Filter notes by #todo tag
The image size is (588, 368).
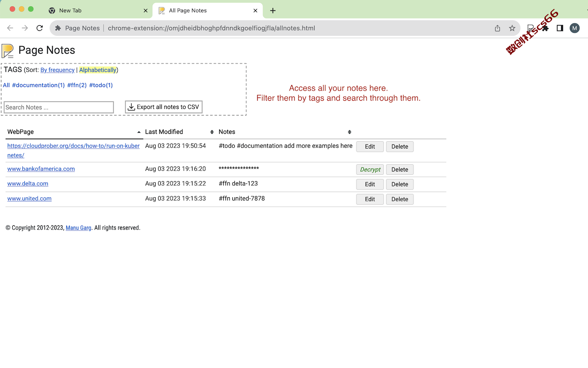coord(101,85)
